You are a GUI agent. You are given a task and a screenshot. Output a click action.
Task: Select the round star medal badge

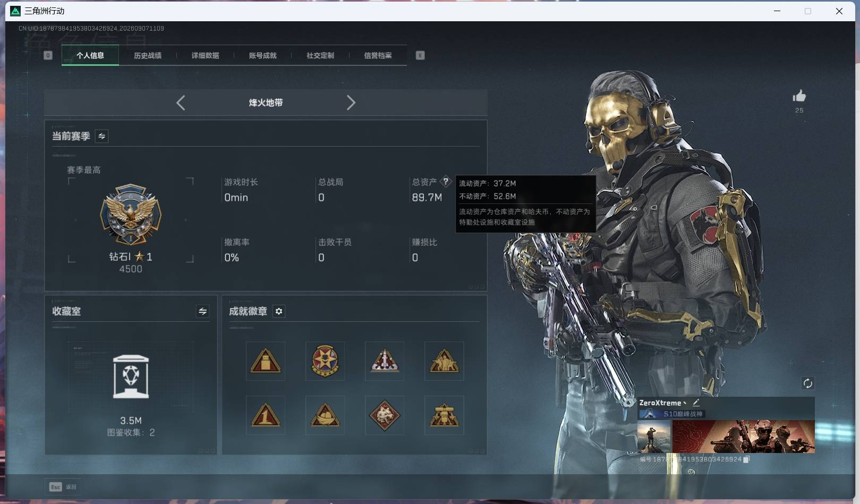[x=325, y=361]
